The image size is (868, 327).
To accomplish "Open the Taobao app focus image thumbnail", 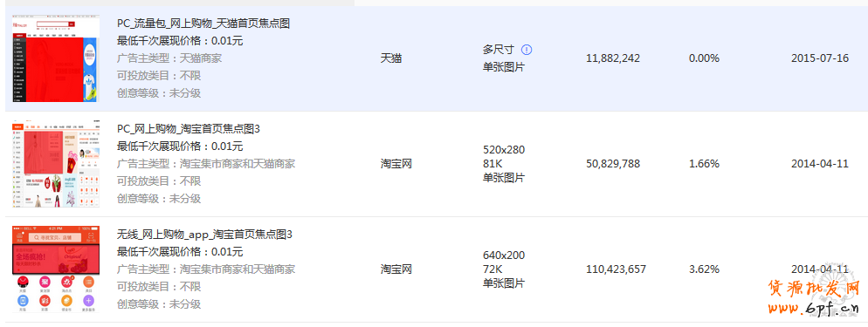I will coord(56,269).
